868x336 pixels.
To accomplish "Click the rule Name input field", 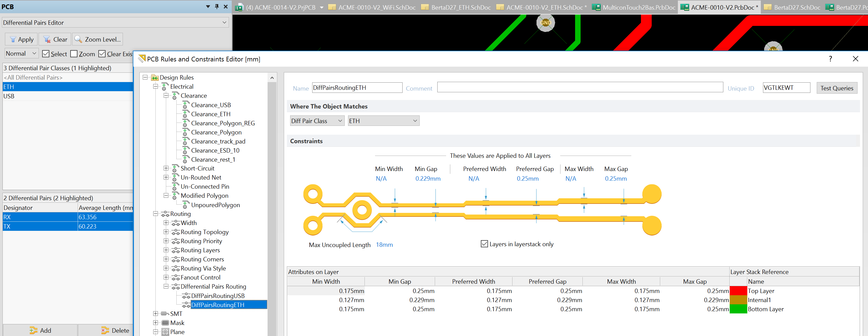I will [357, 88].
